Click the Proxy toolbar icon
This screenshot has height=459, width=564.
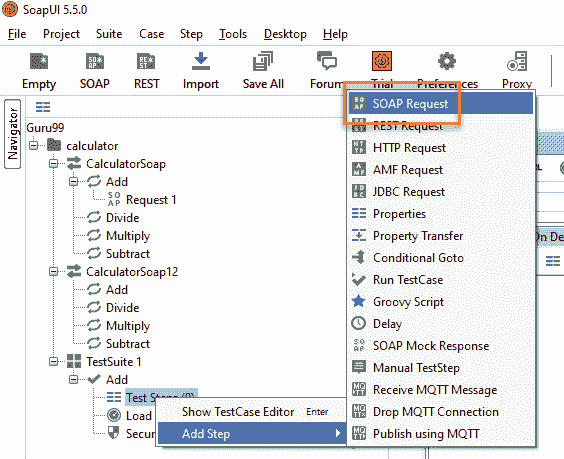[x=517, y=61]
